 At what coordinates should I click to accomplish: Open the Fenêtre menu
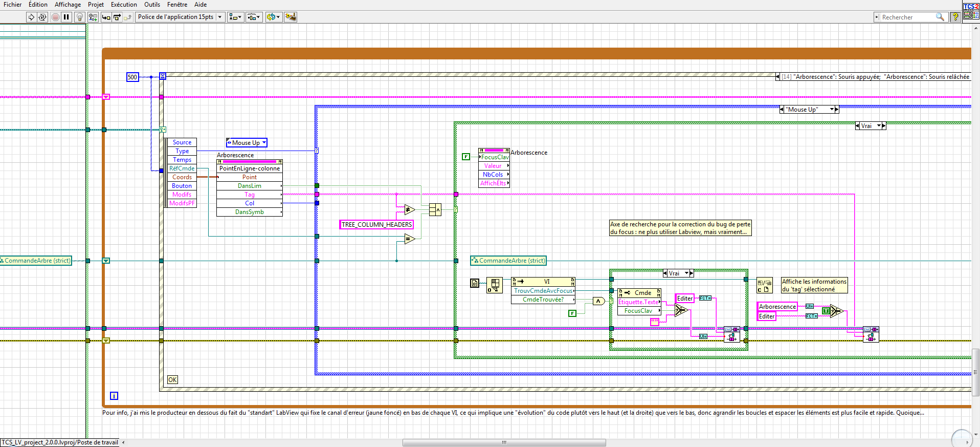point(177,5)
